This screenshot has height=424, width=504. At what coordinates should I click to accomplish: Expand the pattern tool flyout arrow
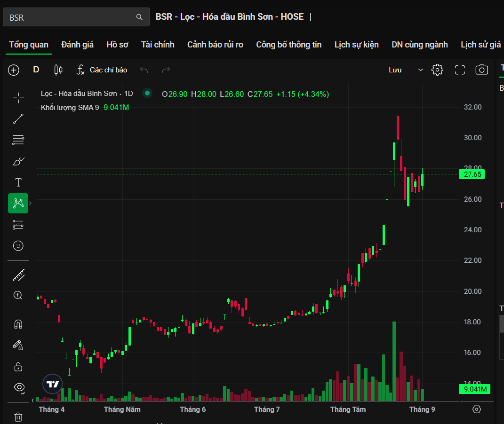coord(31,203)
